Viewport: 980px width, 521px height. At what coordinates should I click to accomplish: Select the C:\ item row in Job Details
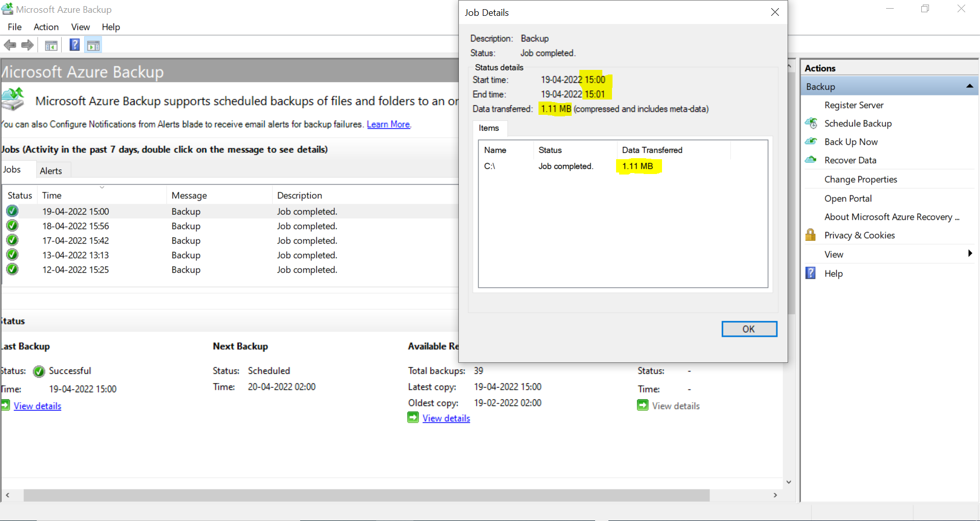[x=623, y=166]
